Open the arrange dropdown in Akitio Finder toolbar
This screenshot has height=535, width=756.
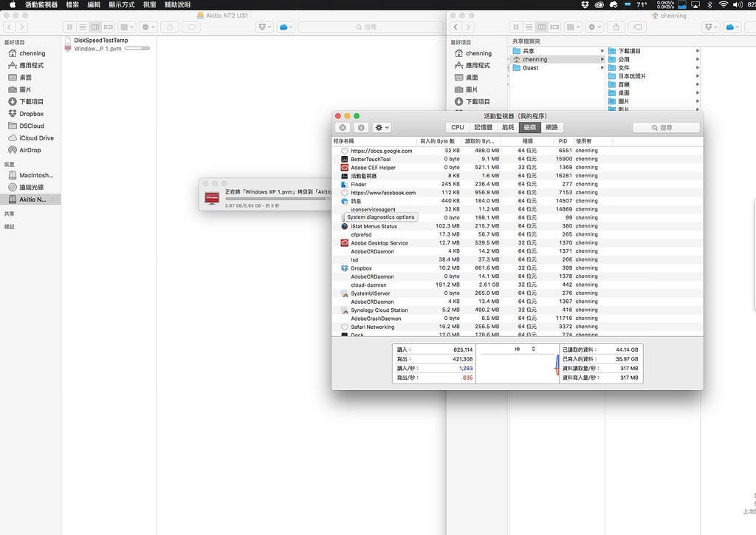pos(127,27)
